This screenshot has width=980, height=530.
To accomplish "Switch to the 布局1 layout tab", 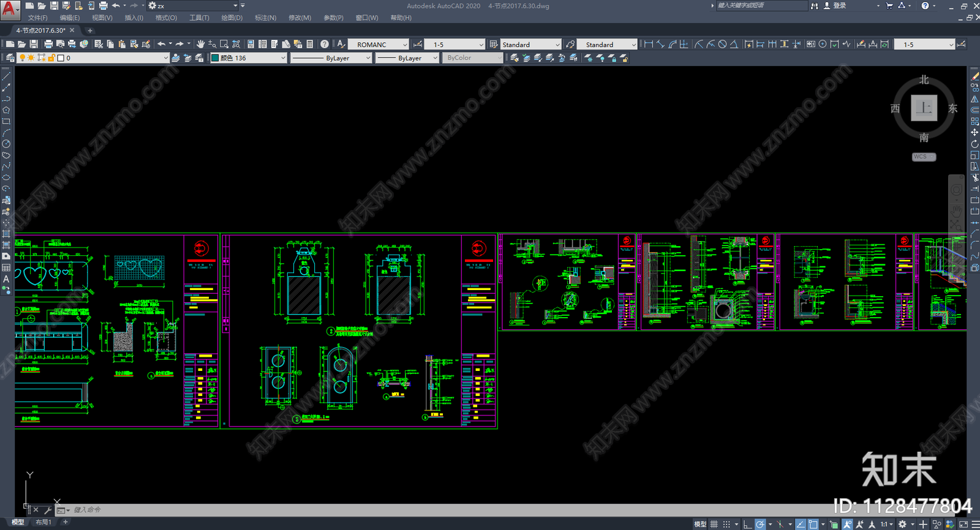I will point(43,522).
